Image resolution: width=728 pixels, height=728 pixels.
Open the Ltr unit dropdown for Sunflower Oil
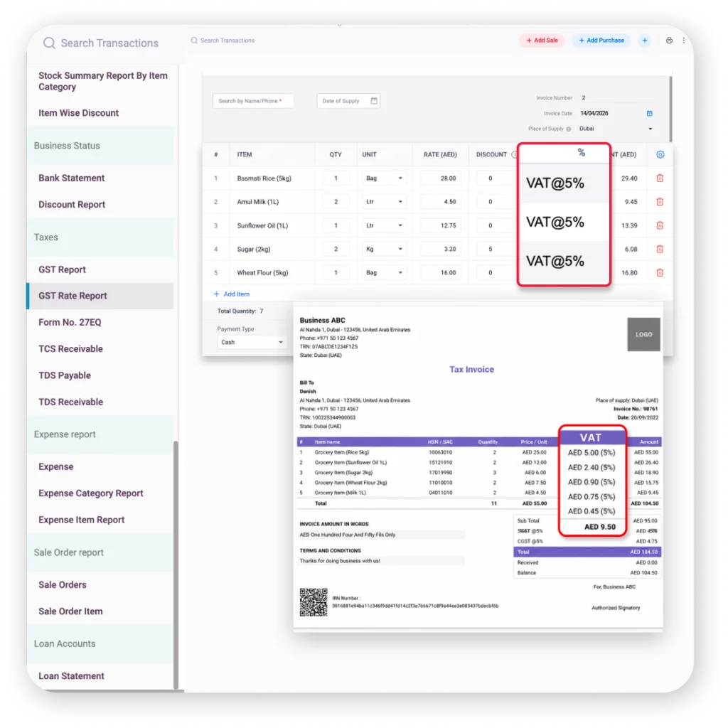[x=384, y=225]
